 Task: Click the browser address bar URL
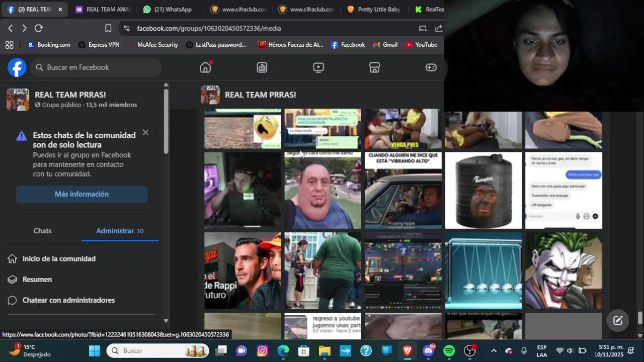[209, 29]
